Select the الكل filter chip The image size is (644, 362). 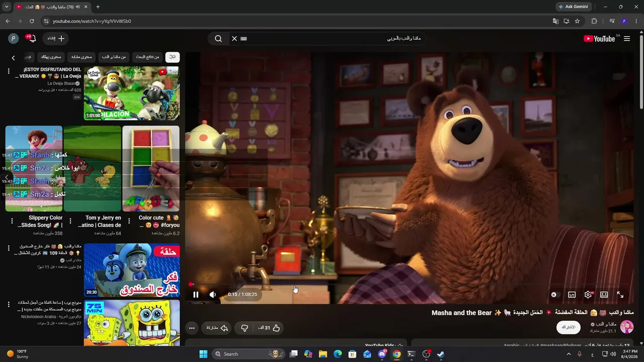pos(173,57)
